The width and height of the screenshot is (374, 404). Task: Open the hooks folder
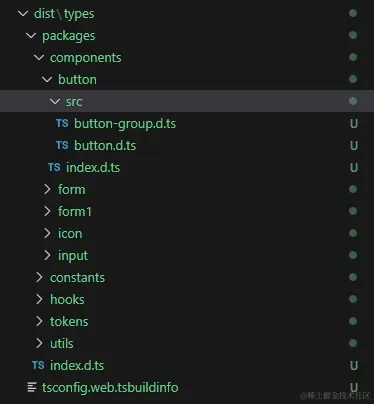67,299
